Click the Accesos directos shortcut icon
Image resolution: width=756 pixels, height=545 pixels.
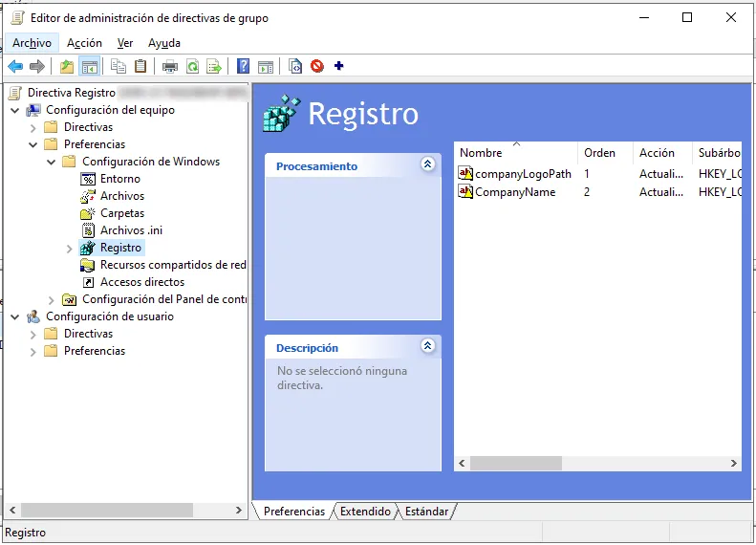click(88, 282)
